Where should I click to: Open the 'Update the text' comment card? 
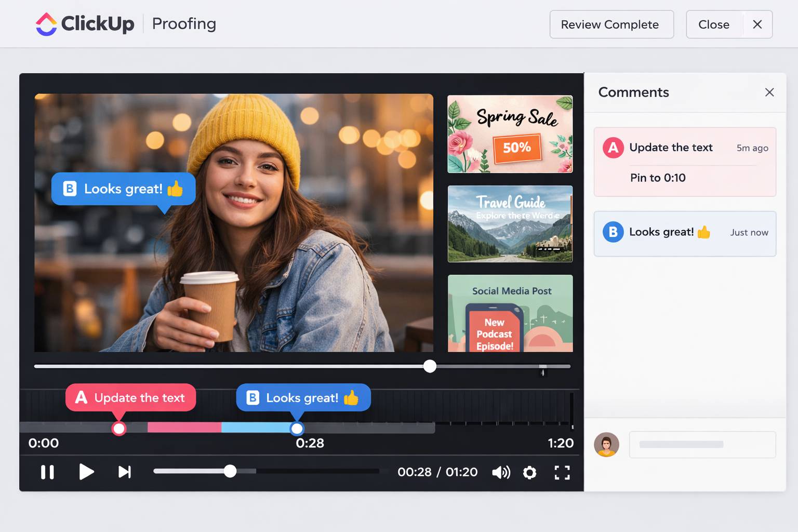tap(684, 162)
